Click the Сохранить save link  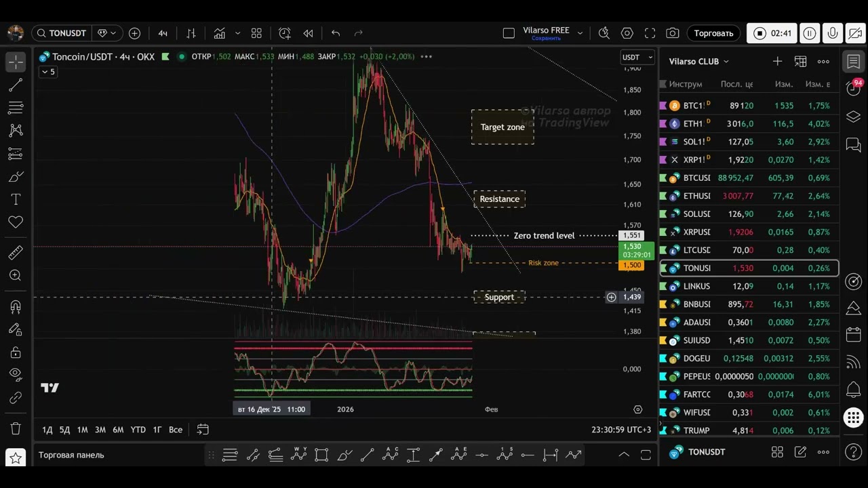[546, 39]
